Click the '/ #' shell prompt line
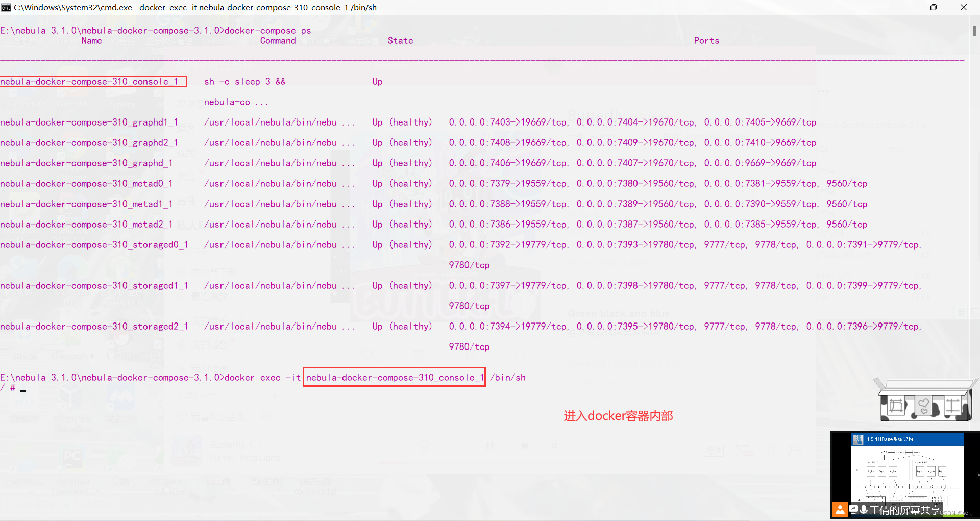The height and width of the screenshot is (521, 980). point(8,387)
